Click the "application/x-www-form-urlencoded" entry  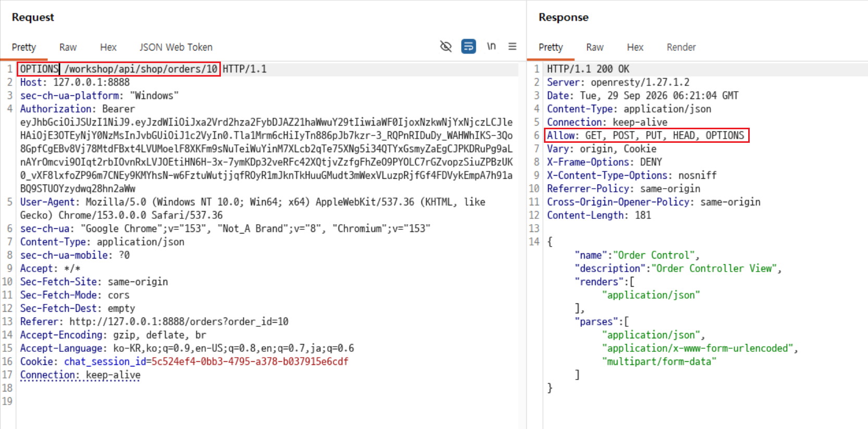pos(698,348)
